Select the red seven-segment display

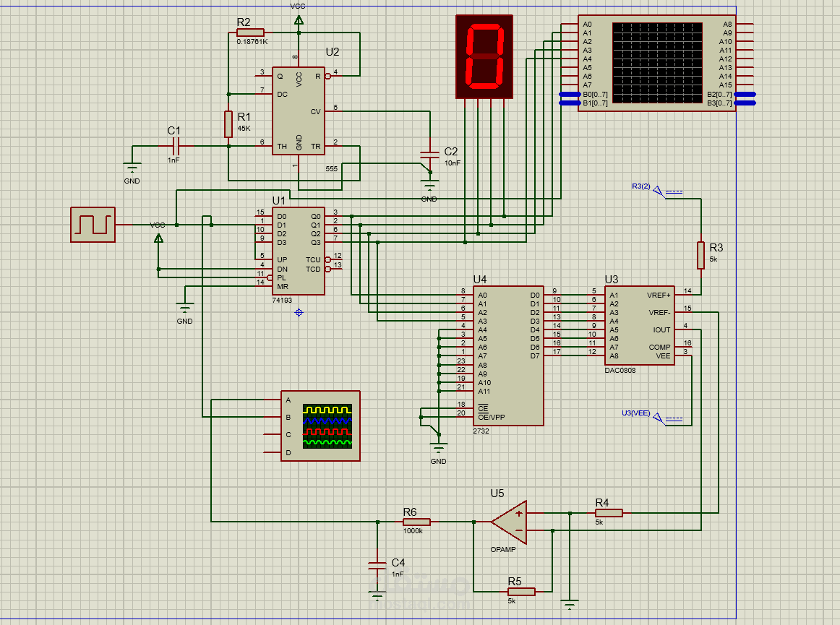[x=484, y=57]
